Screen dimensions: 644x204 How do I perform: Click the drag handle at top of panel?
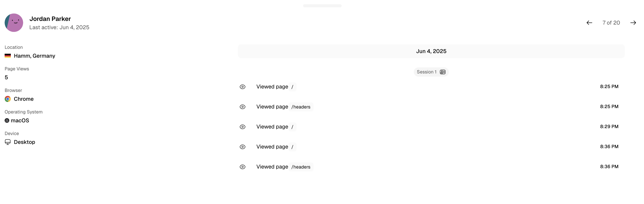click(x=322, y=6)
